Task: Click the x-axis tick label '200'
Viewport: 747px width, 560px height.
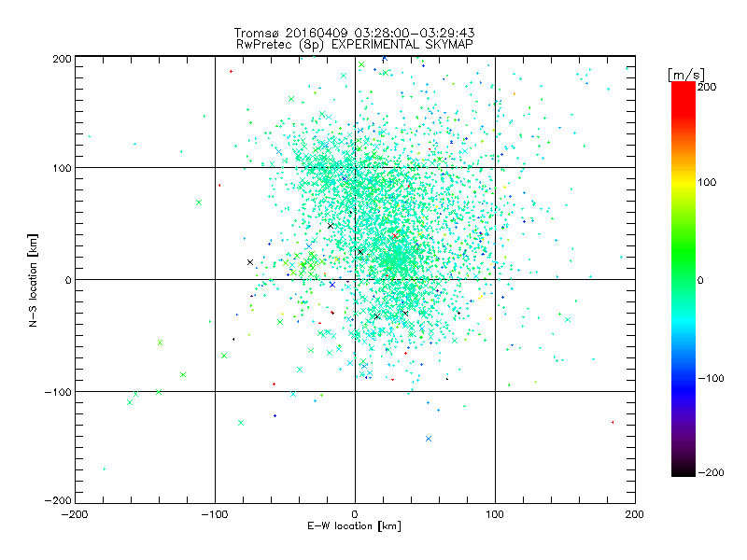Action: pyautogui.click(x=635, y=514)
